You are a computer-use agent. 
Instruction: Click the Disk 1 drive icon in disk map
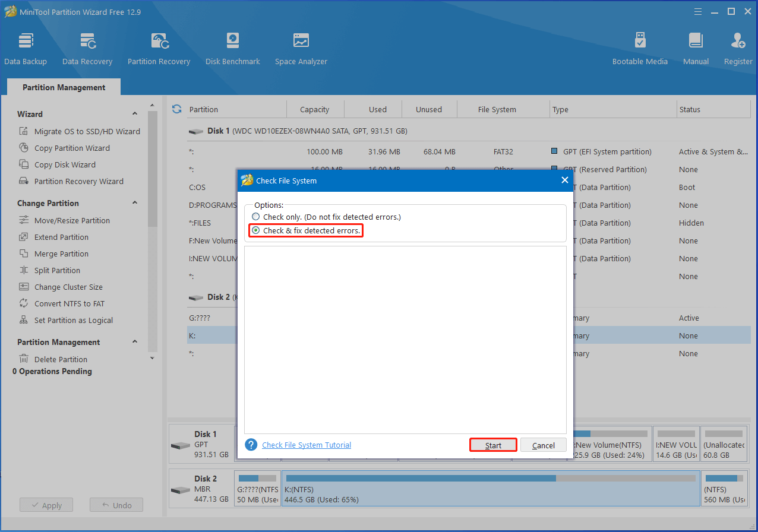[181, 445]
